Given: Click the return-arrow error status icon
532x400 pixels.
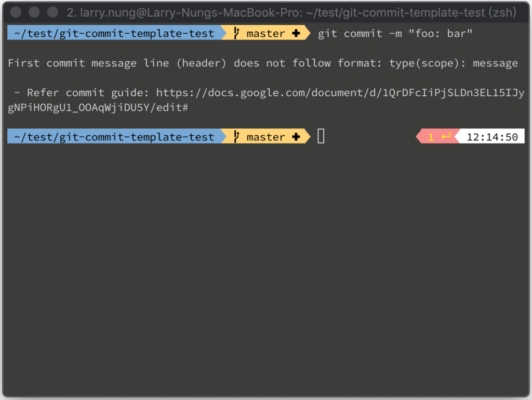Looking at the screenshot, I should (446, 136).
